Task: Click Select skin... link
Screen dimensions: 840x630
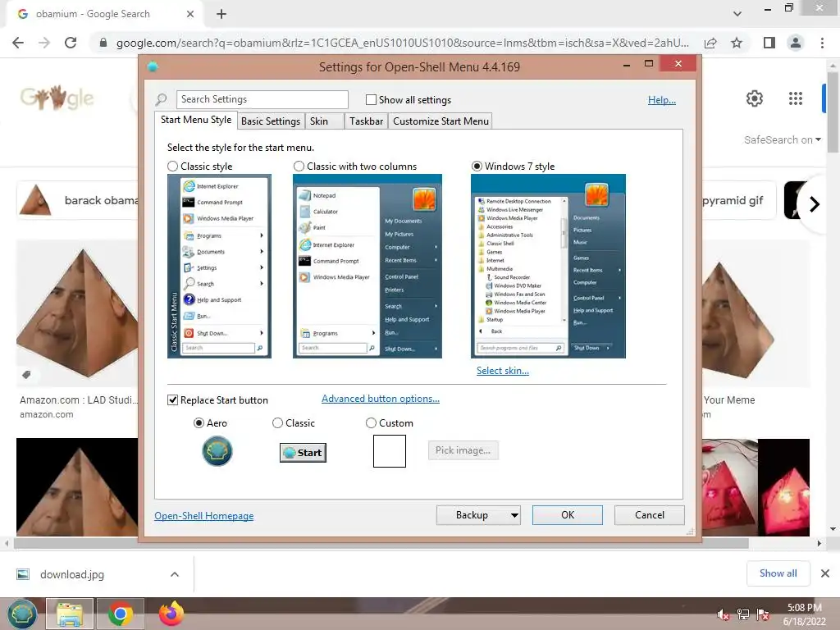Action: [503, 371]
